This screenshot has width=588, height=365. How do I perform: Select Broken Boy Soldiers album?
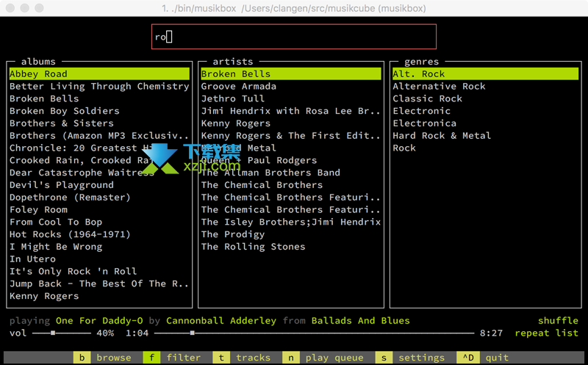[x=99, y=111]
